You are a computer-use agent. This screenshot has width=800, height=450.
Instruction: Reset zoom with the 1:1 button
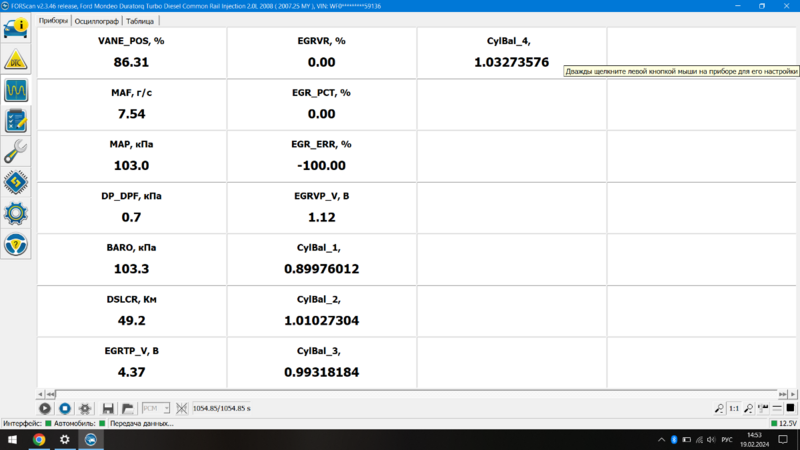tap(734, 409)
